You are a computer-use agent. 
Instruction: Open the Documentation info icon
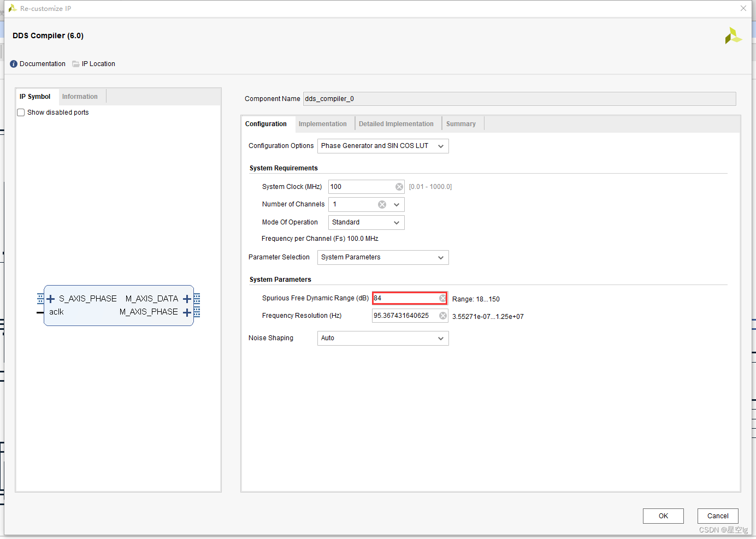point(14,64)
